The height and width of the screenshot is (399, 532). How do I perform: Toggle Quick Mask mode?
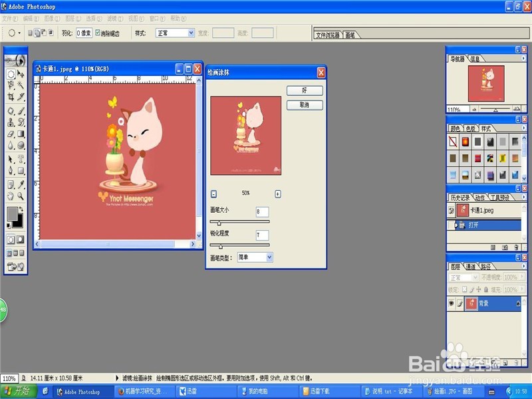coord(21,239)
